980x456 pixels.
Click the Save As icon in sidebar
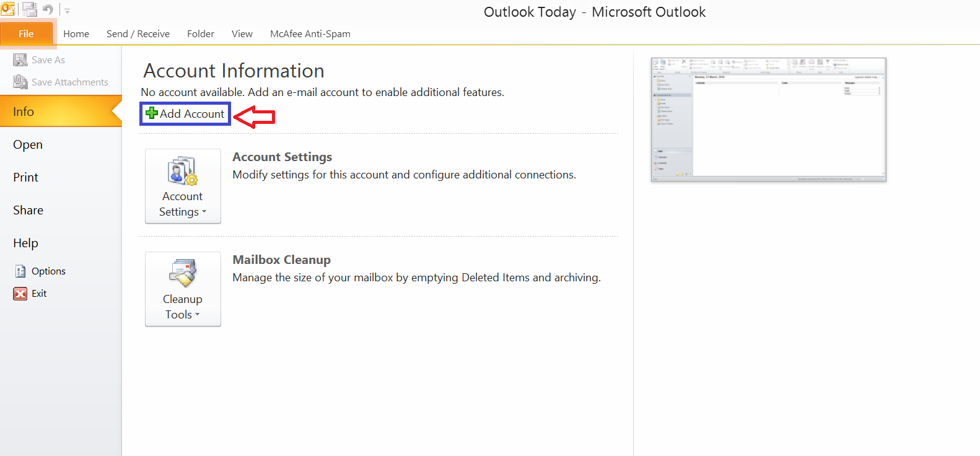click(20, 59)
